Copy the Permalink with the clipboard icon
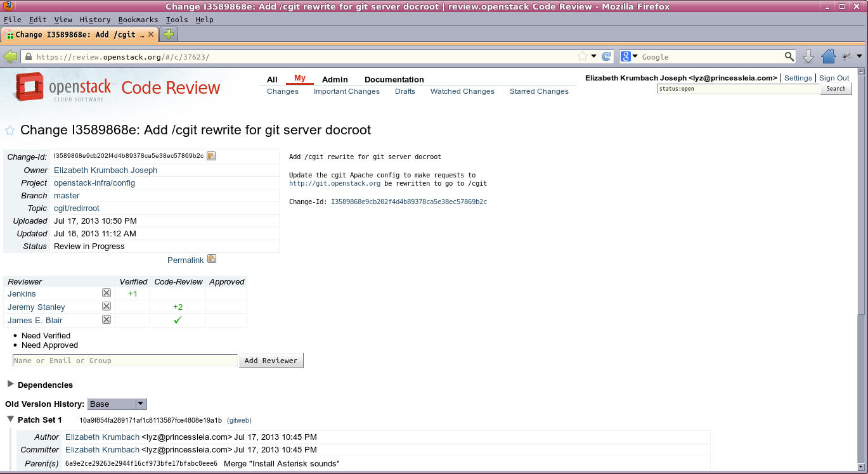Image resolution: width=868 pixels, height=474 pixels. [212, 259]
